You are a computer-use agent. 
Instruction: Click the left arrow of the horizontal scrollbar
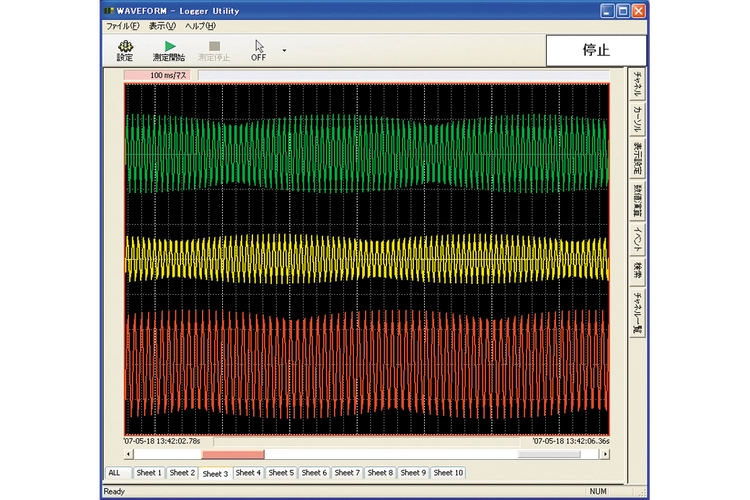click(x=129, y=454)
